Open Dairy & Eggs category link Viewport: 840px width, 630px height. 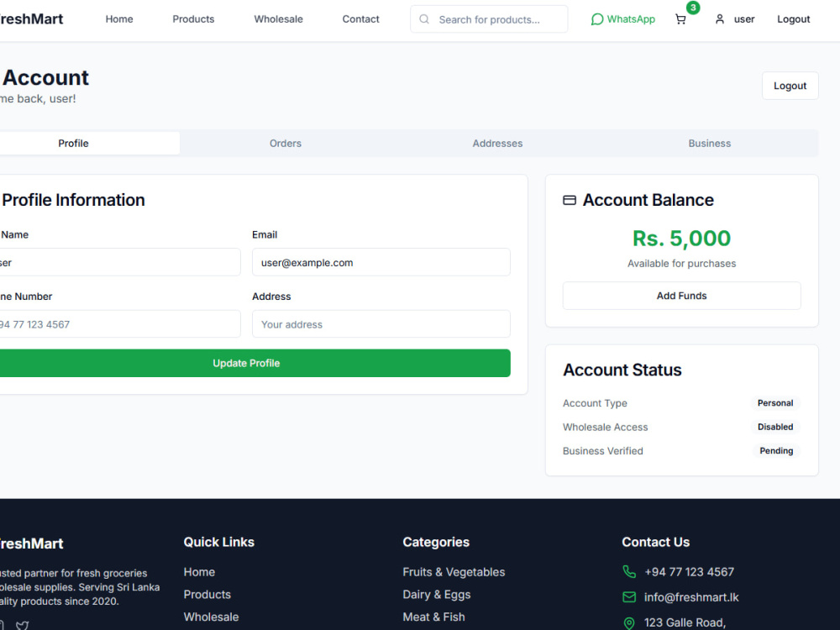click(437, 594)
